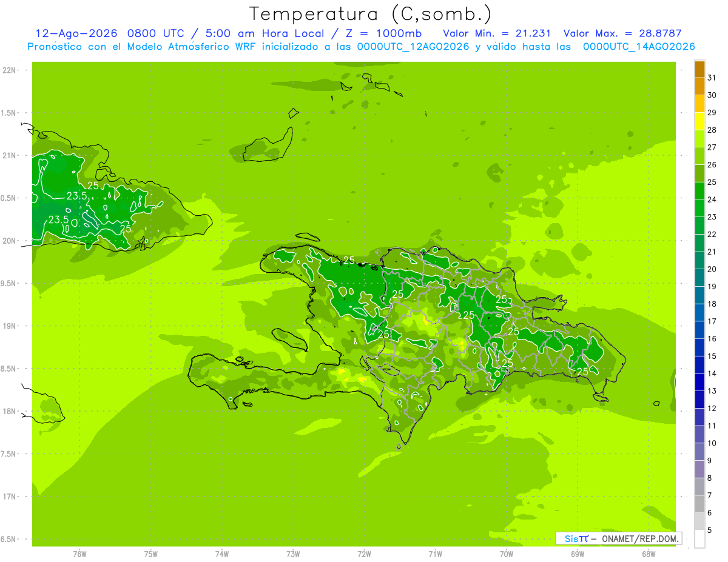728x562 pixels.
Task: Click the white swatch below the 5 label
Action: click(699, 539)
